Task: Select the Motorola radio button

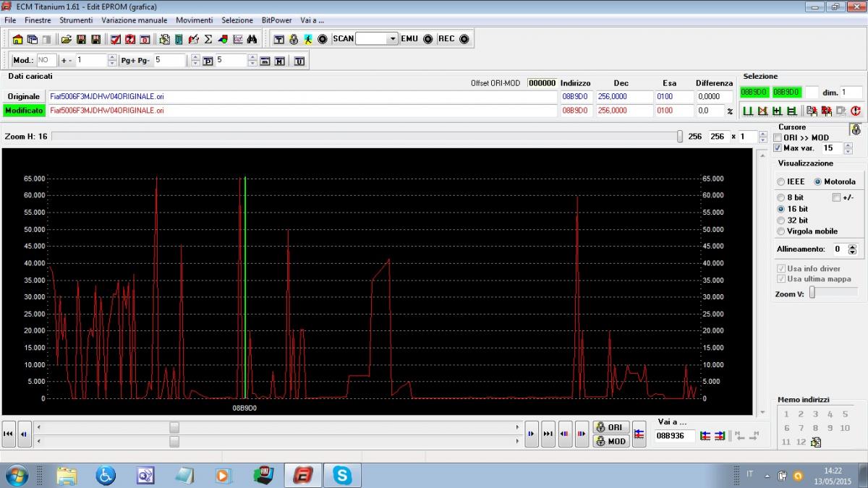Action: tap(817, 181)
